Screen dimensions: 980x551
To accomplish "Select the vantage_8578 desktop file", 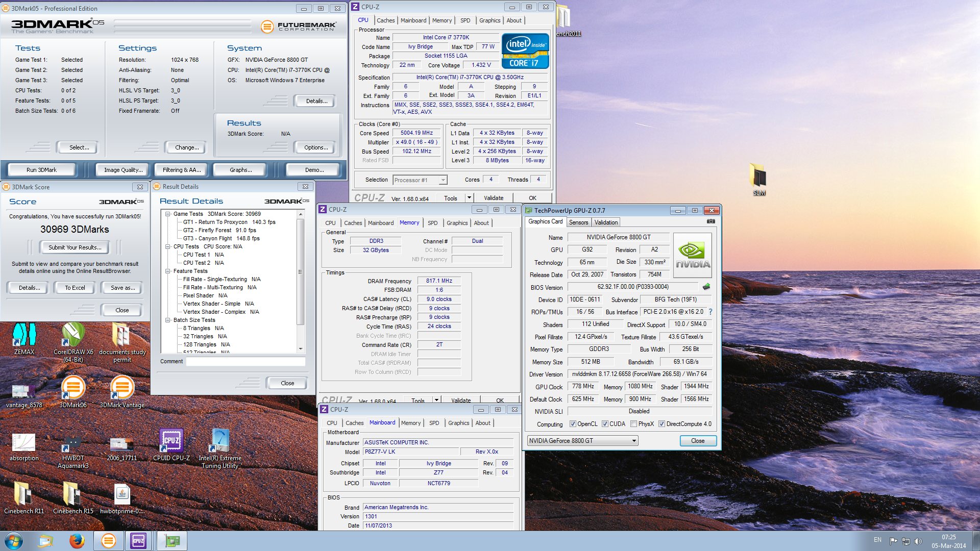I will (24, 396).
